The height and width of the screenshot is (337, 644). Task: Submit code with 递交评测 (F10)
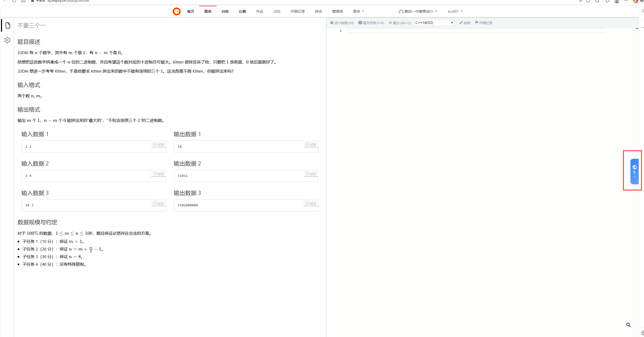(371, 23)
